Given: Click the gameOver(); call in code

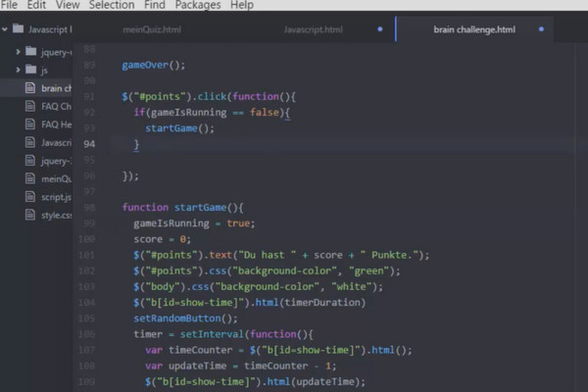Looking at the screenshot, I should click(x=154, y=66).
